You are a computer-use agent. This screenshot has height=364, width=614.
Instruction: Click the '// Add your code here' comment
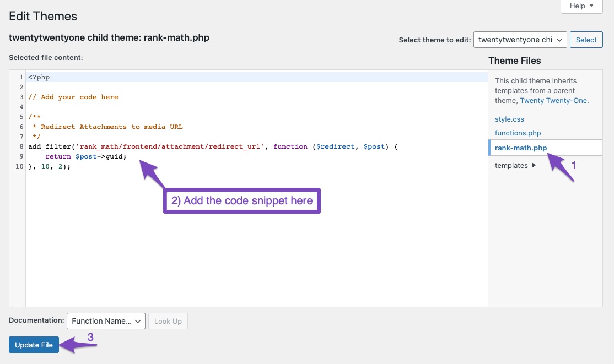coord(73,97)
